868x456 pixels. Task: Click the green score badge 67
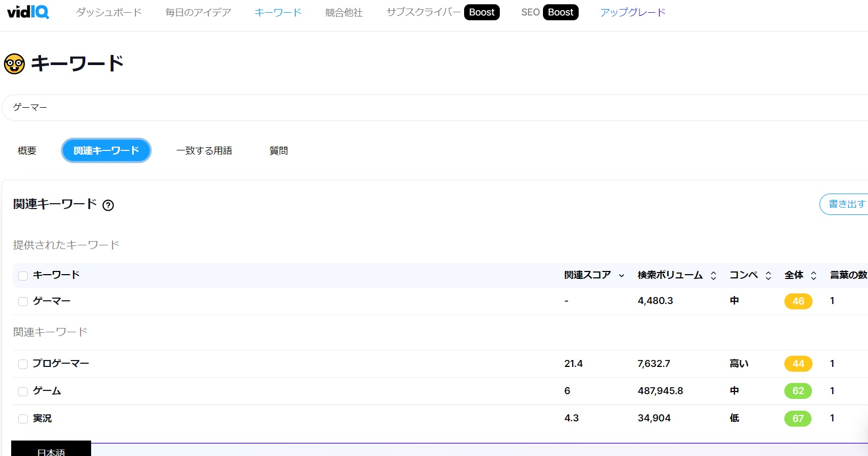coord(798,419)
